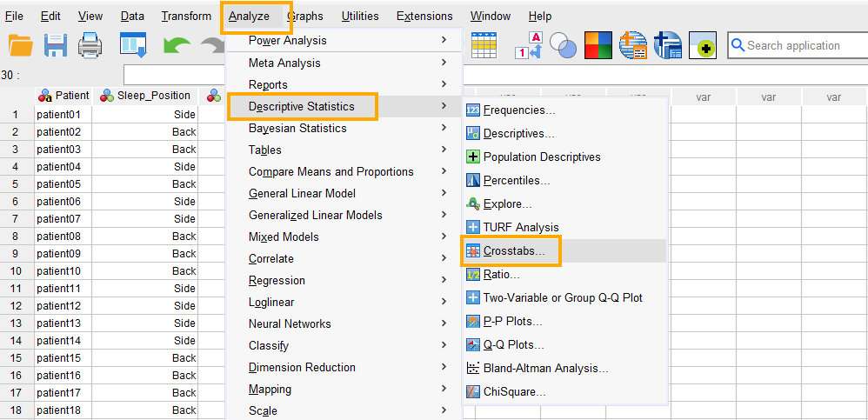Click the Save floppy disk icon
868x420 pixels.
pos(56,45)
